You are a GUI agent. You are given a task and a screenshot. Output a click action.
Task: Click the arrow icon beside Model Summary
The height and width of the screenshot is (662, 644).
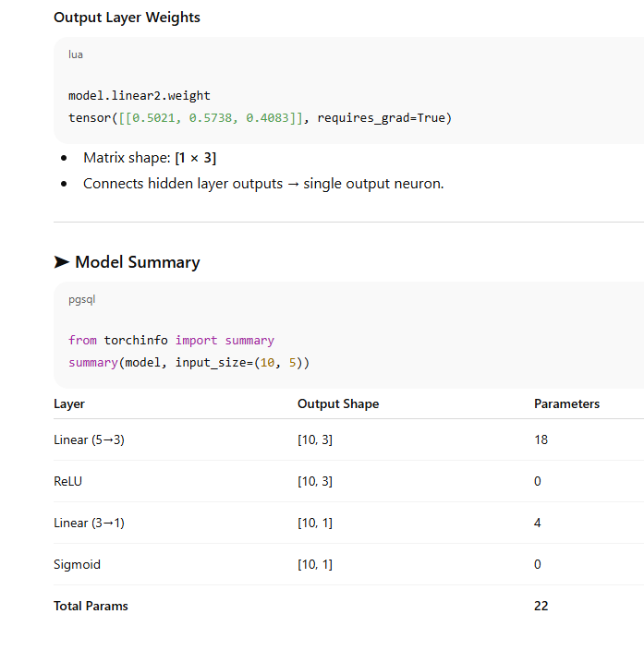click(x=61, y=262)
